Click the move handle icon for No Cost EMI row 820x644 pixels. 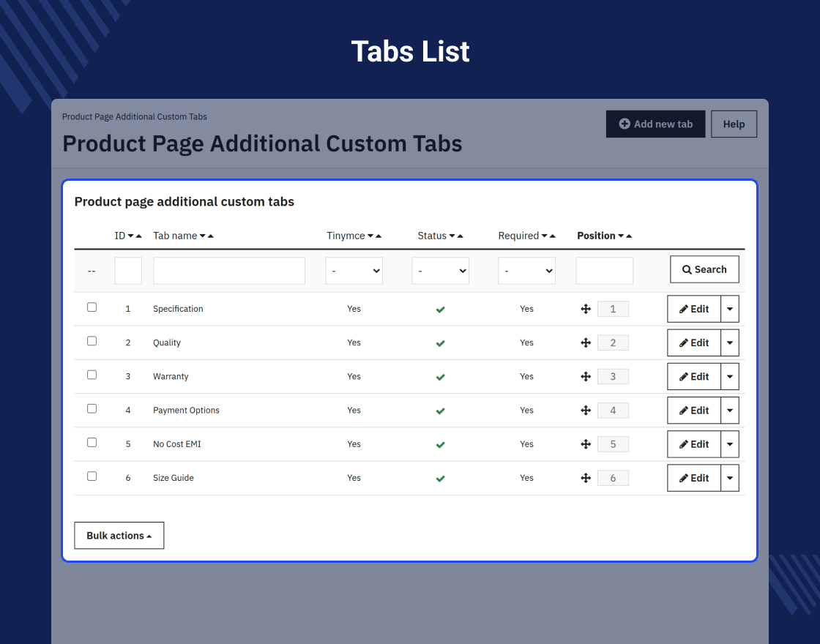pos(586,444)
